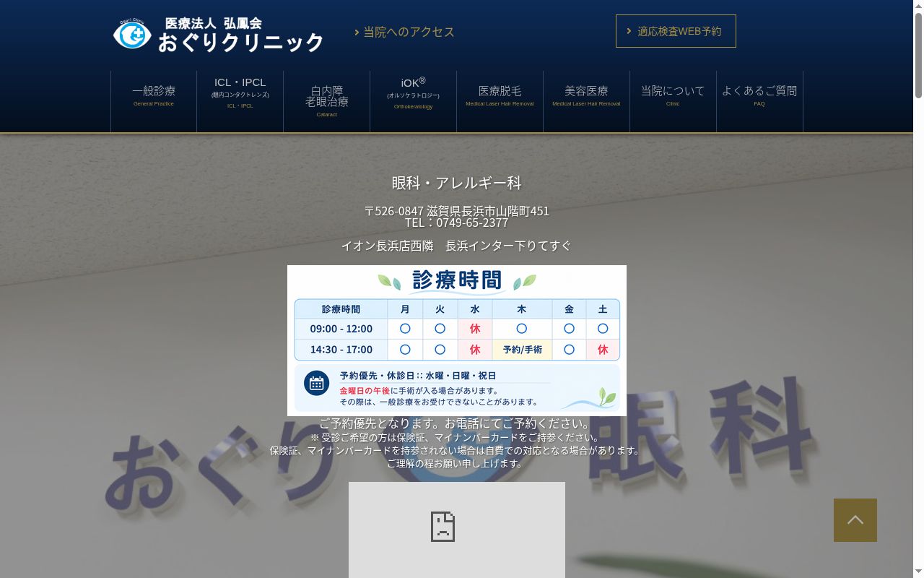Screen dimensions: 924x578
Task: Select the 白内障 老眼治療 menu item
Action: 327,101
